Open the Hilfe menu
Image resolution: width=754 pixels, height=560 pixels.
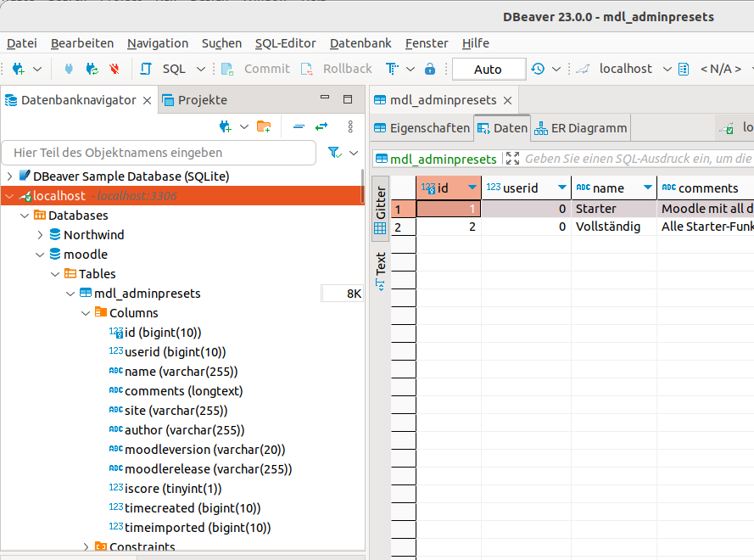(x=476, y=43)
